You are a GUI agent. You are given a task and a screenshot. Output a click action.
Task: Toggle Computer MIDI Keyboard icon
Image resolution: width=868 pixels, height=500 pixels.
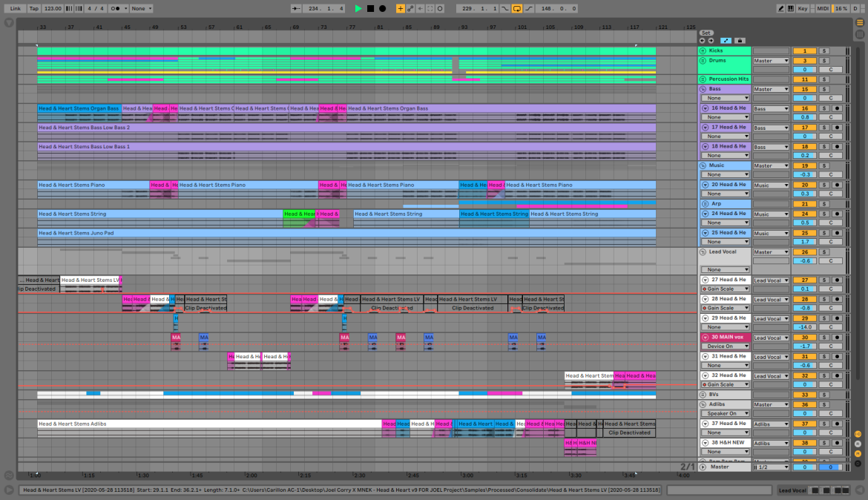(x=791, y=8)
